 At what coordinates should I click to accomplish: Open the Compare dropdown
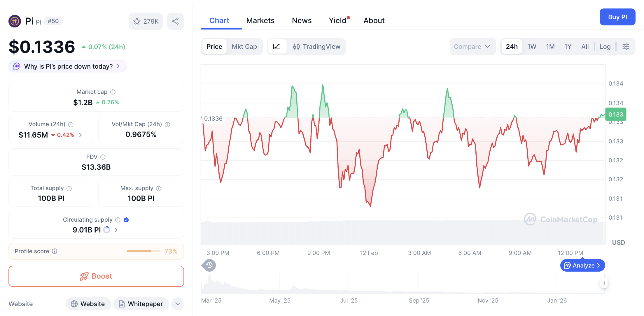coord(473,46)
